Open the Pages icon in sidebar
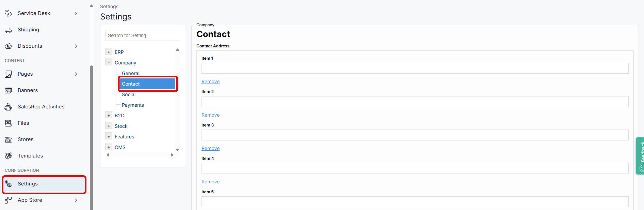This screenshot has height=210, width=644. point(8,74)
